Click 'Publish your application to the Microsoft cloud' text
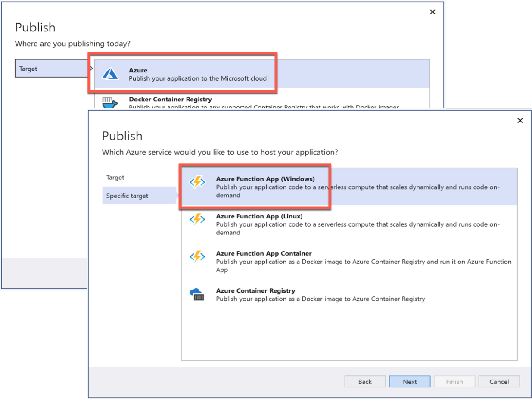 point(198,78)
